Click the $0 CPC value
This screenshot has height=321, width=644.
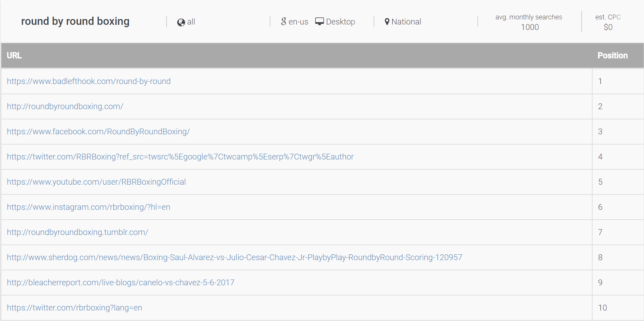608,27
